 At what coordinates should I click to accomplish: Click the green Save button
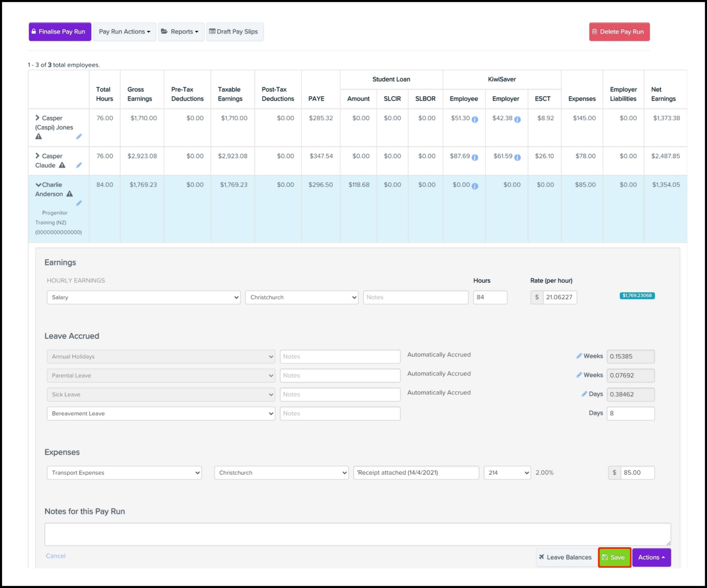[614, 557]
